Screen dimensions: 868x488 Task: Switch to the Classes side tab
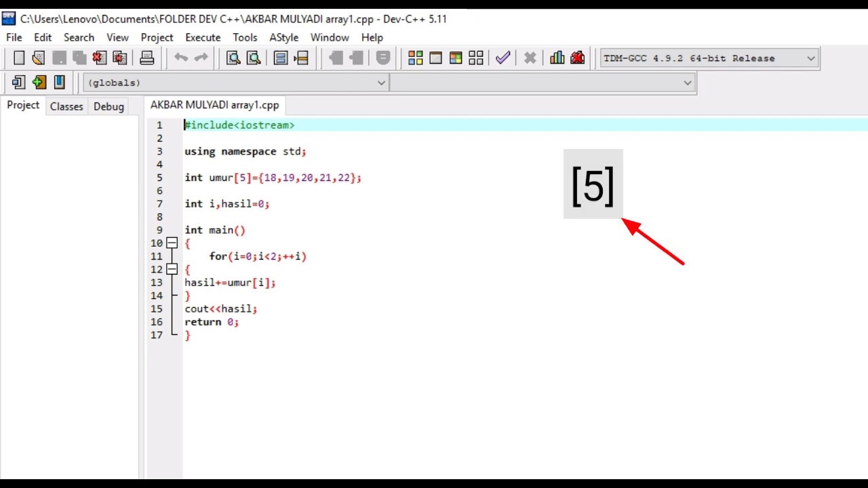click(66, 106)
